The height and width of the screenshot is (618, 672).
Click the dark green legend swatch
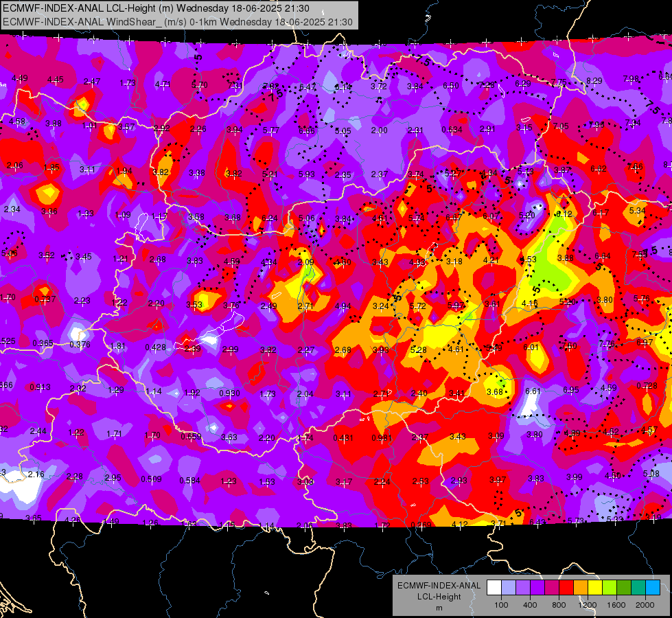point(624,587)
